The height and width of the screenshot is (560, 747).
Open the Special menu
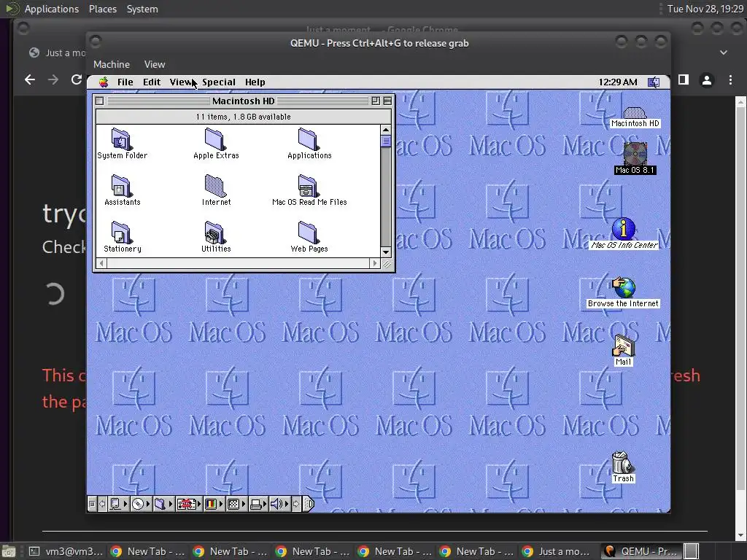tap(219, 82)
